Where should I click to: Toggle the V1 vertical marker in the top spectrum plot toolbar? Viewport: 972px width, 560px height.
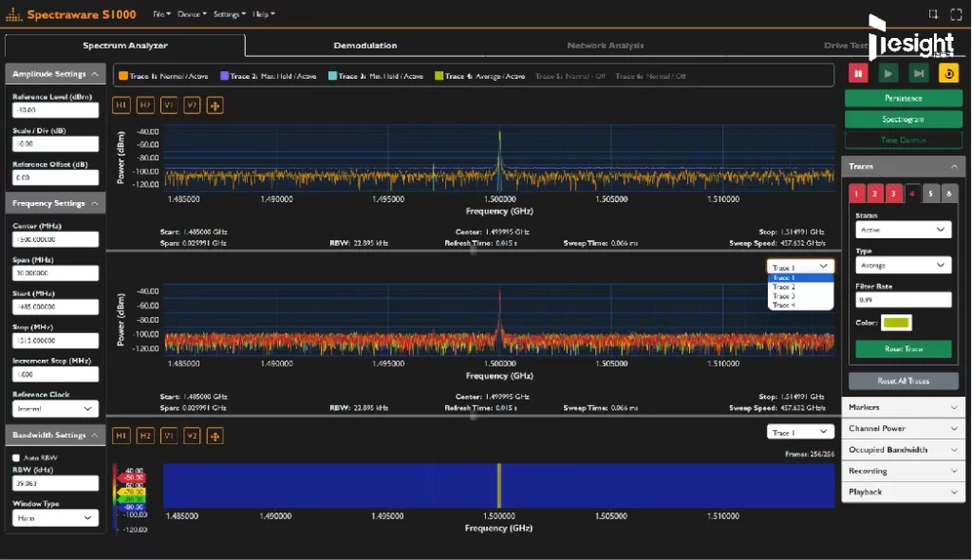[169, 105]
